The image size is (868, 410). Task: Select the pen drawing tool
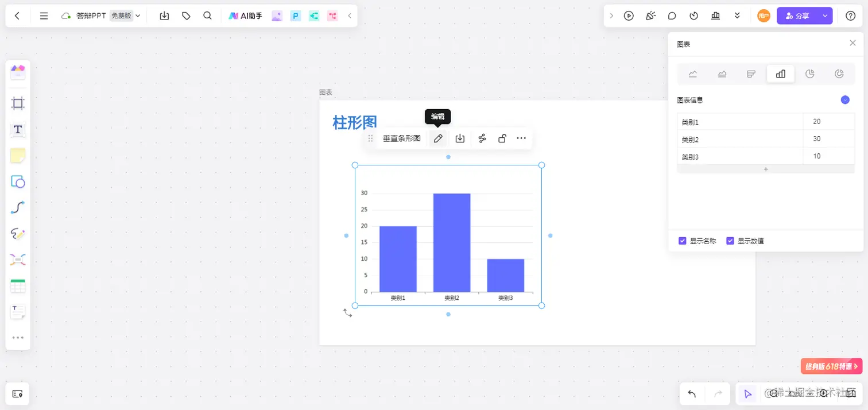(18, 234)
